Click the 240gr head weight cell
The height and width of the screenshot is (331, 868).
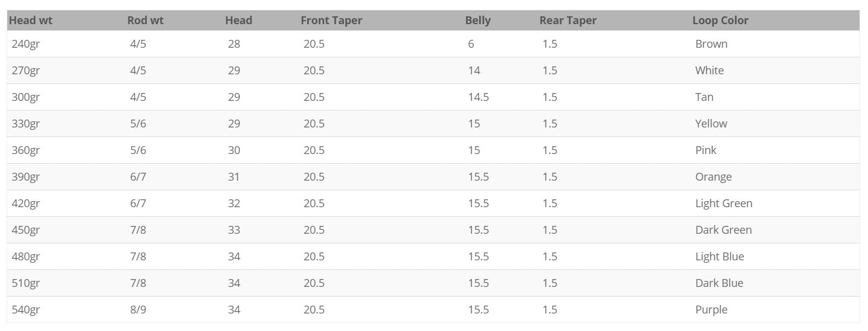(25, 44)
